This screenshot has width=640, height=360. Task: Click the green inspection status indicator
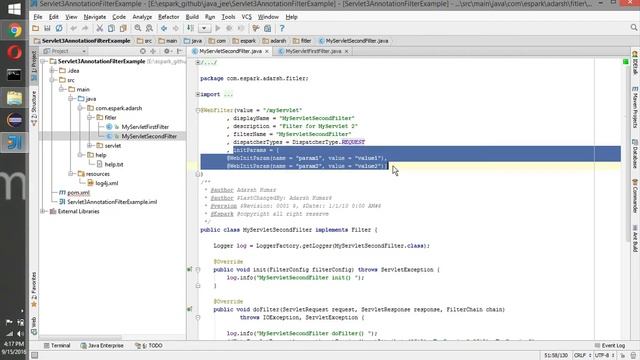point(625,62)
